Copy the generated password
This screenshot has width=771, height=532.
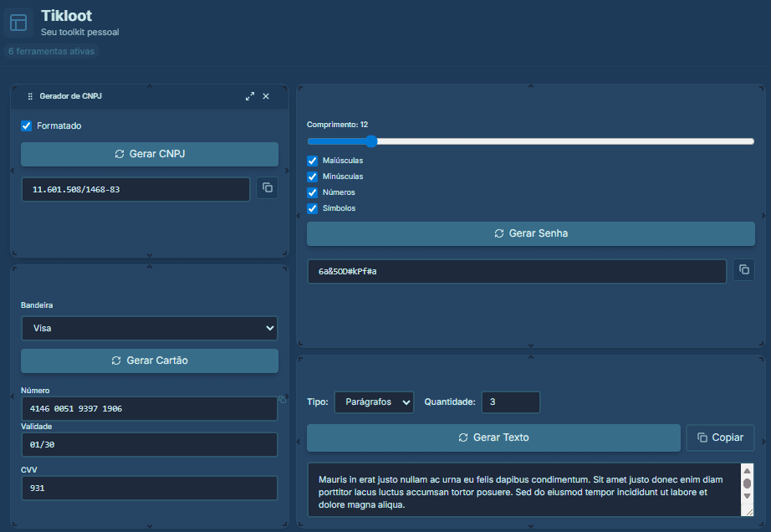tap(743, 269)
